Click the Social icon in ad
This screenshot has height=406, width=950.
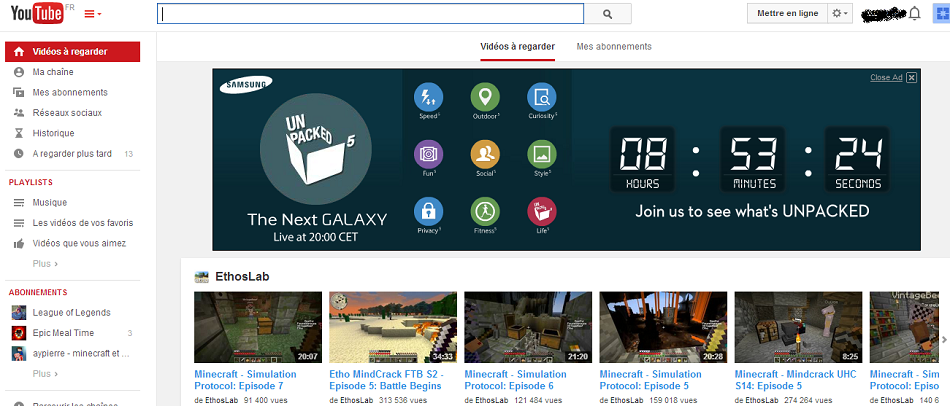tap(485, 155)
